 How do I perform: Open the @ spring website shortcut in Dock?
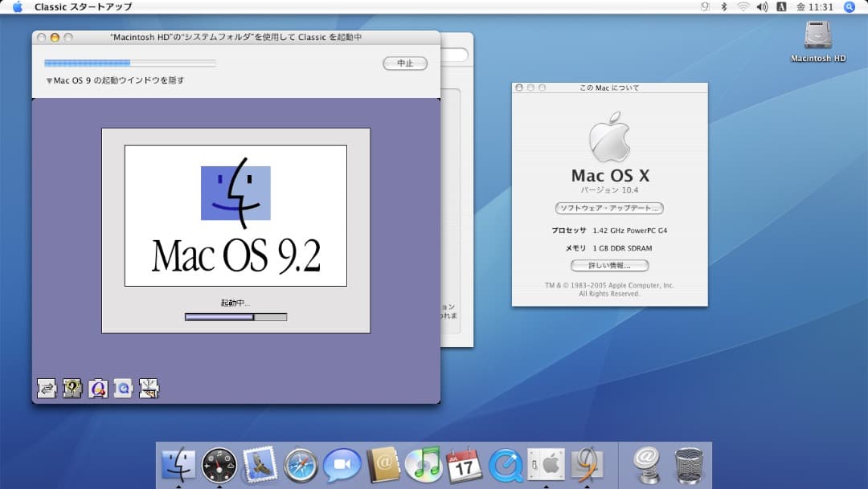pyautogui.click(x=646, y=465)
